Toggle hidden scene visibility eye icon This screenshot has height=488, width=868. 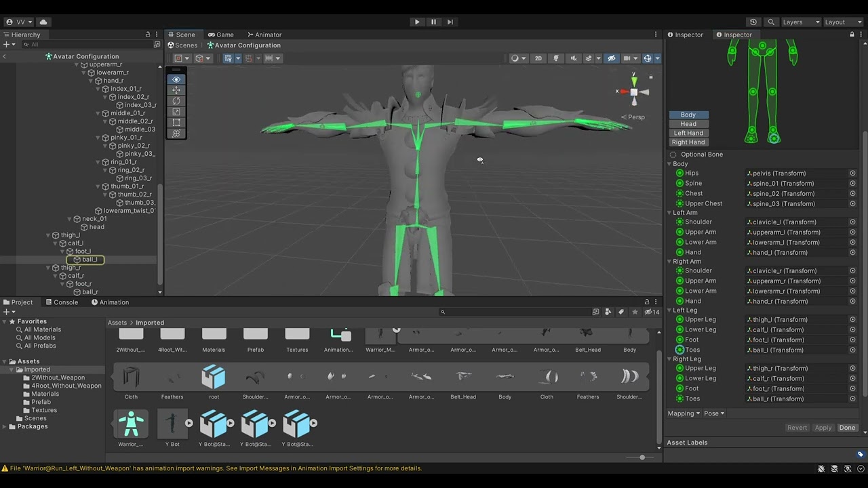[x=612, y=58]
